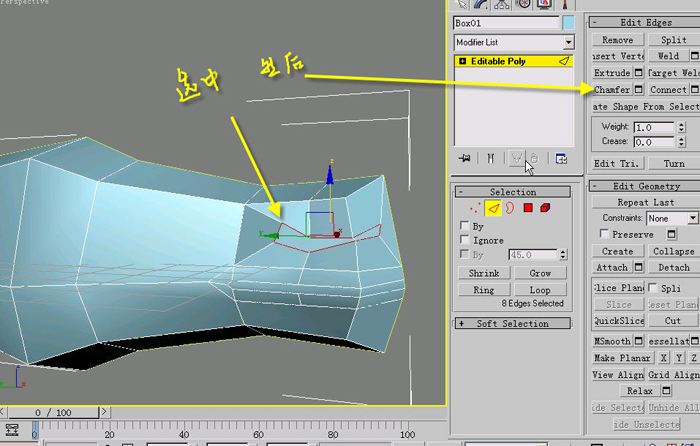
Task: Click the 0 / 100 time slider
Action: (x=54, y=412)
